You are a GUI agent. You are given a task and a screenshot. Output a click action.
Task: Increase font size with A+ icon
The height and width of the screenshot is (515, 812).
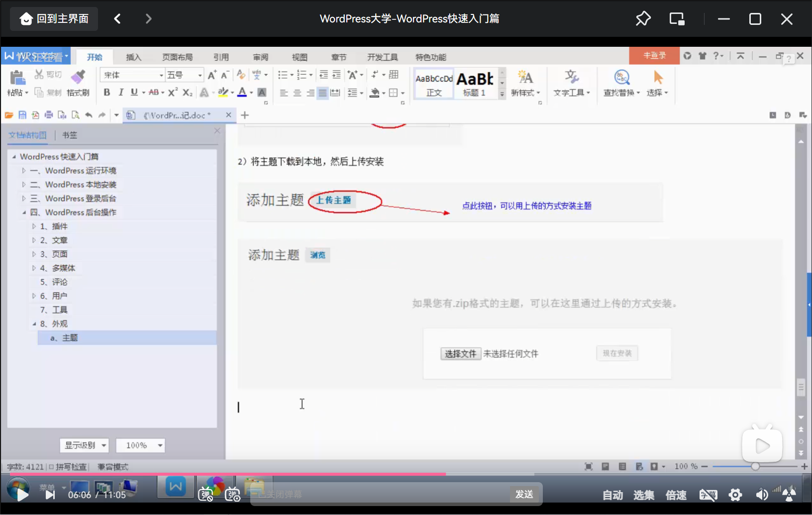212,75
